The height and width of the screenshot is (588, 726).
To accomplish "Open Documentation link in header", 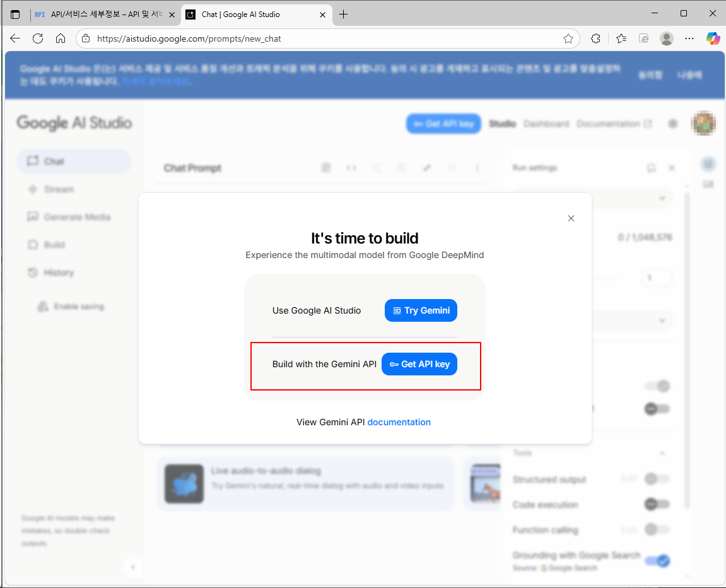I will pyautogui.click(x=614, y=124).
